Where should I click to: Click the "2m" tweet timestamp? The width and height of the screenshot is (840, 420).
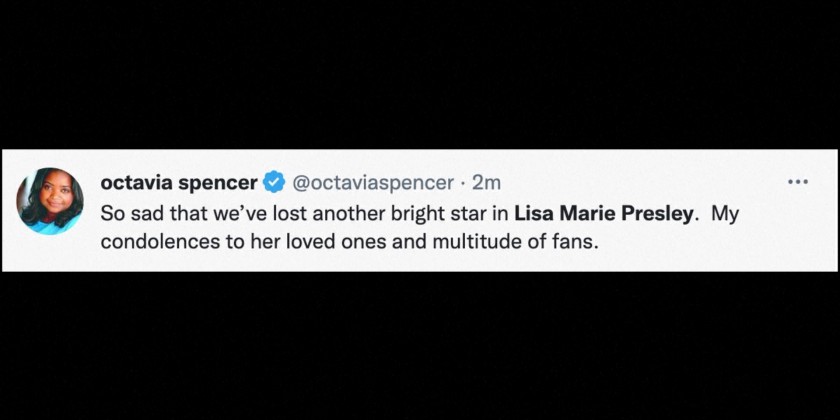click(486, 183)
